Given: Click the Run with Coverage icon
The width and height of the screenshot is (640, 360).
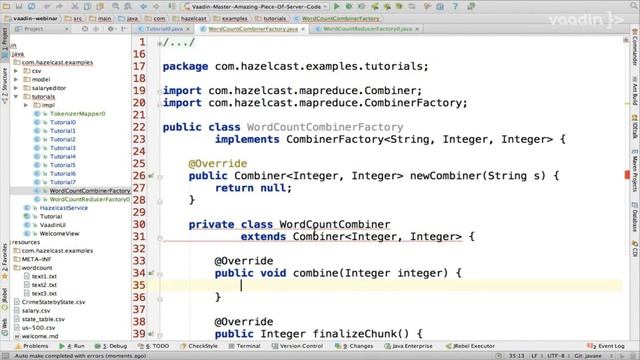Looking at the screenshot, I should 362,7.
